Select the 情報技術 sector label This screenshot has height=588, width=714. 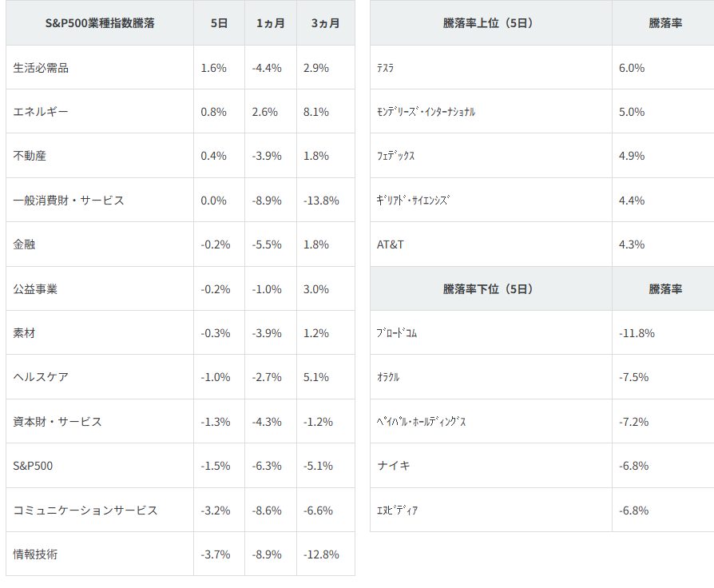point(35,554)
